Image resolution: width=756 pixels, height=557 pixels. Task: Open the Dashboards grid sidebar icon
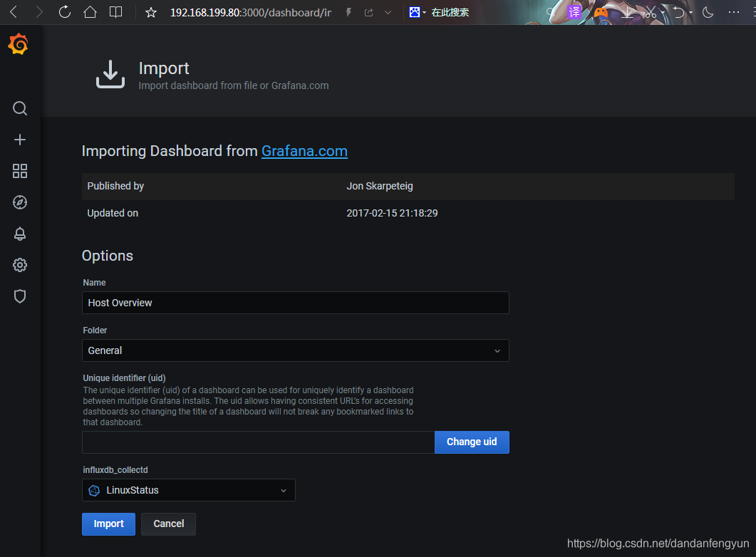(20, 170)
